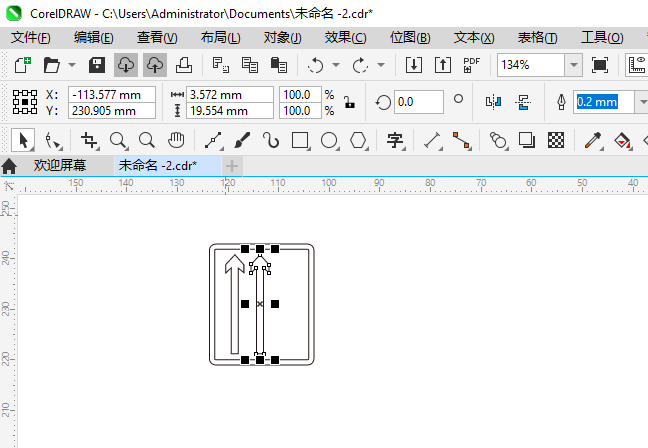
Task: Select the Pan hand tool
Action: [x=176, y=141]
